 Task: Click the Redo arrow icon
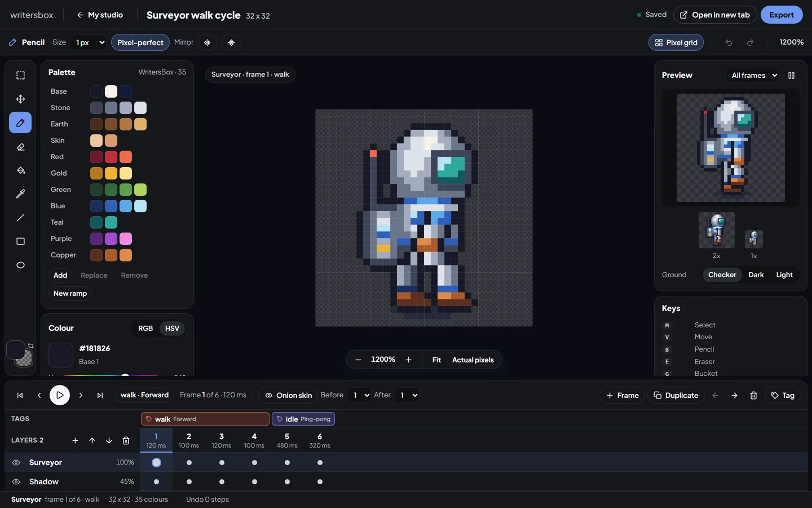tap(750, 42)
